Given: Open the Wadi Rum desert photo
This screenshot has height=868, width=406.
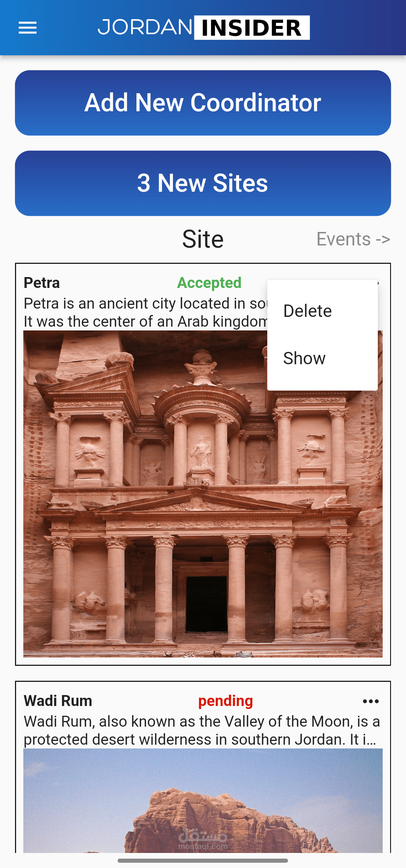Looking at the screenshot, I should [203, 800].
